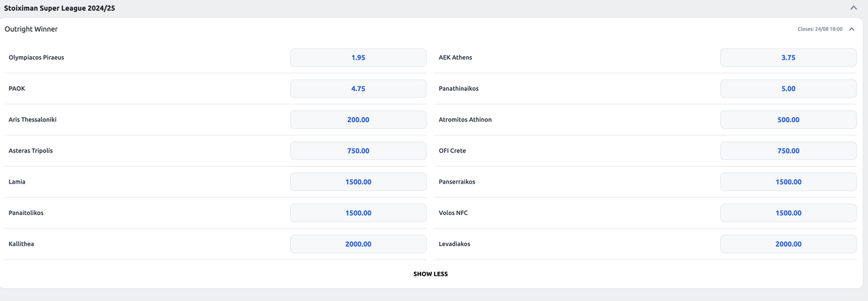Select Olympiacos Piraeus odds 1.95
This screenshot has height=301, width=868.
[358, 58]
